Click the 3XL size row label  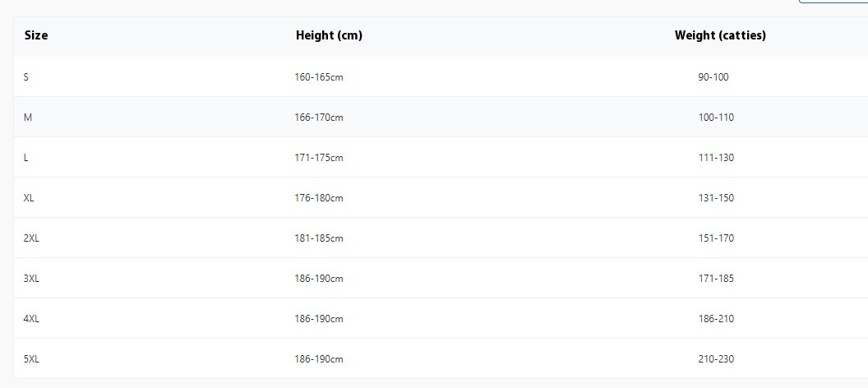pyautogui.click(x=31, y=279)
